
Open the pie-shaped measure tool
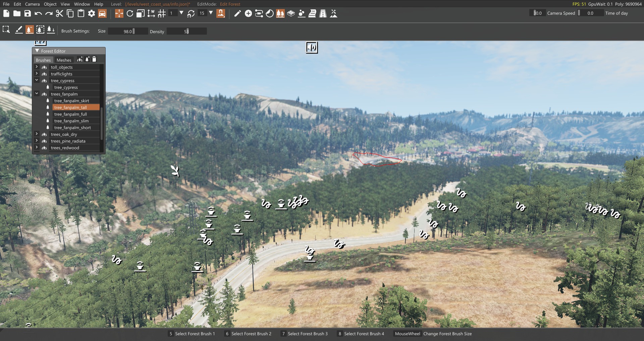point(270,13)
